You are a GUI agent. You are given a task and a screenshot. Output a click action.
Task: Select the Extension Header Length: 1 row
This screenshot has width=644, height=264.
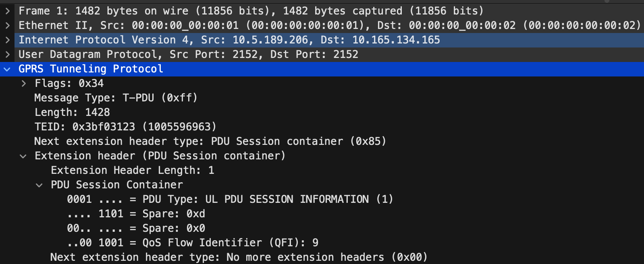click(x=133, y=170)
